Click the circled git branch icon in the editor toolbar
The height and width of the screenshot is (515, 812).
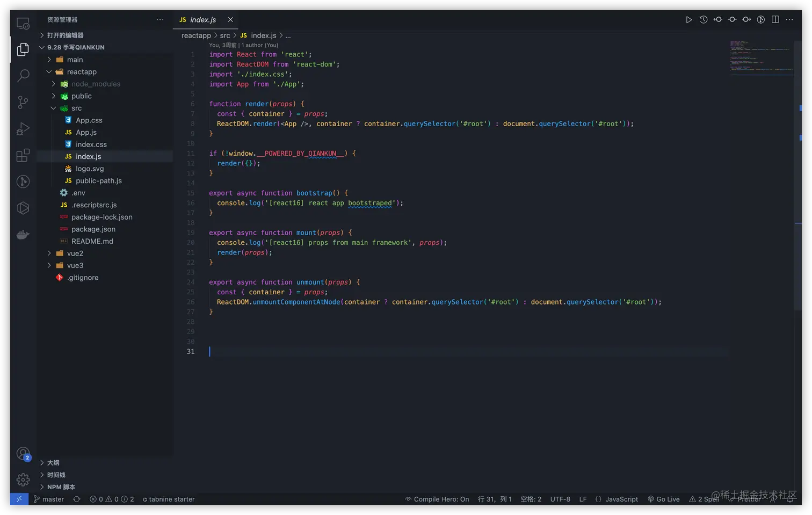pyautogui.click(x=761, y=20)
